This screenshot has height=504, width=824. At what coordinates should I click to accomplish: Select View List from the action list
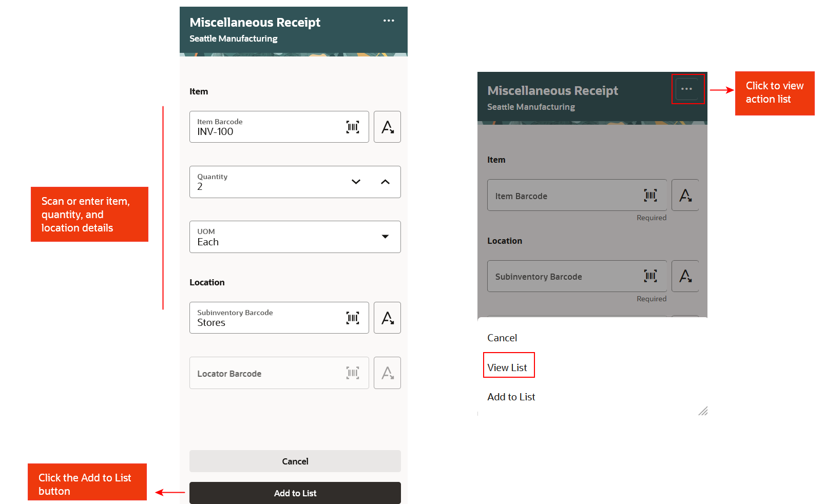pyautogui.click(x=507, y=367)
